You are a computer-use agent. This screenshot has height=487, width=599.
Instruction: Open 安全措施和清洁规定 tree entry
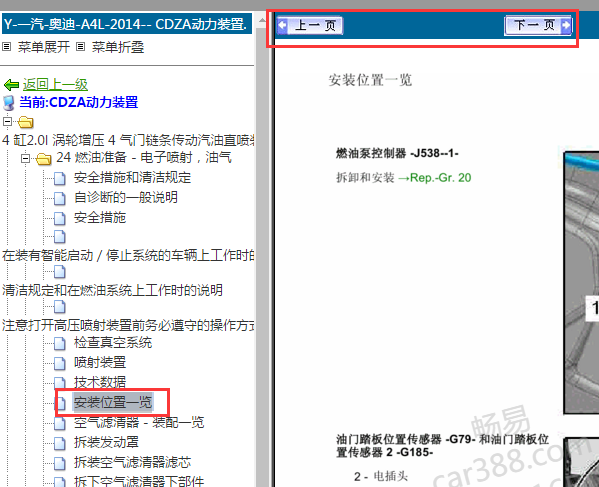132,177
